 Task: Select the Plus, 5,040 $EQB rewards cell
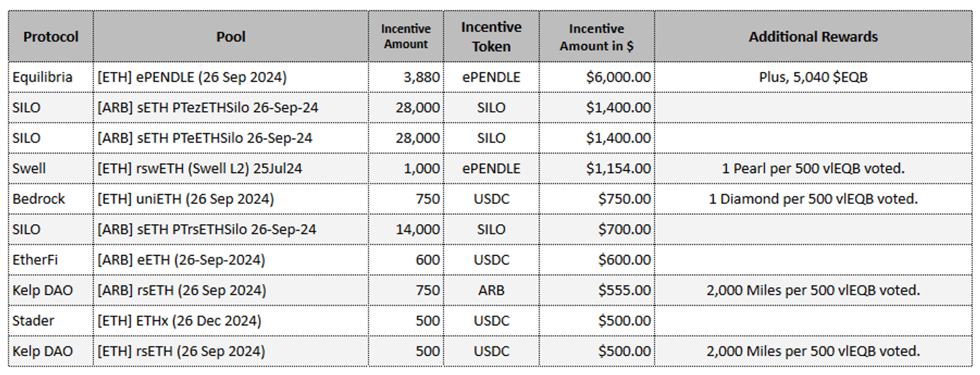pyautogui.click(x=813, y=77)
